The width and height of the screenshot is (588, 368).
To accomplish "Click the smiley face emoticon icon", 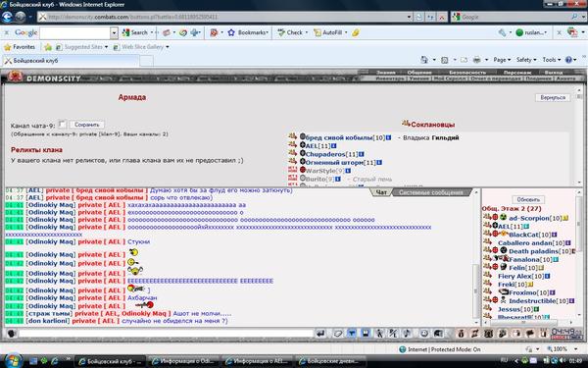I will [423, 333].
